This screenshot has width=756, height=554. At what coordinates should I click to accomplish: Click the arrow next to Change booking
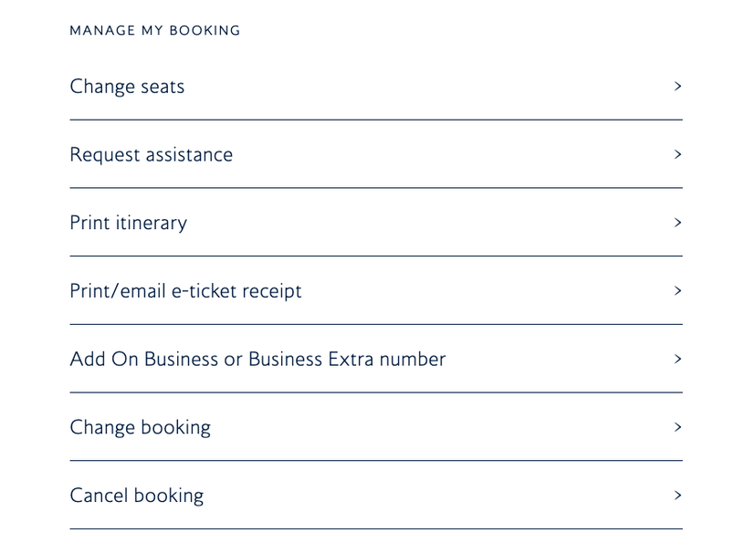(x=678, y=427)
